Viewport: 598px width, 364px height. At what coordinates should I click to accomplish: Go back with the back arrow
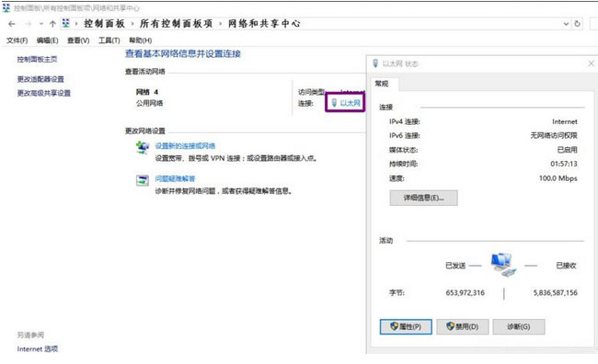[x=12, y=24]
